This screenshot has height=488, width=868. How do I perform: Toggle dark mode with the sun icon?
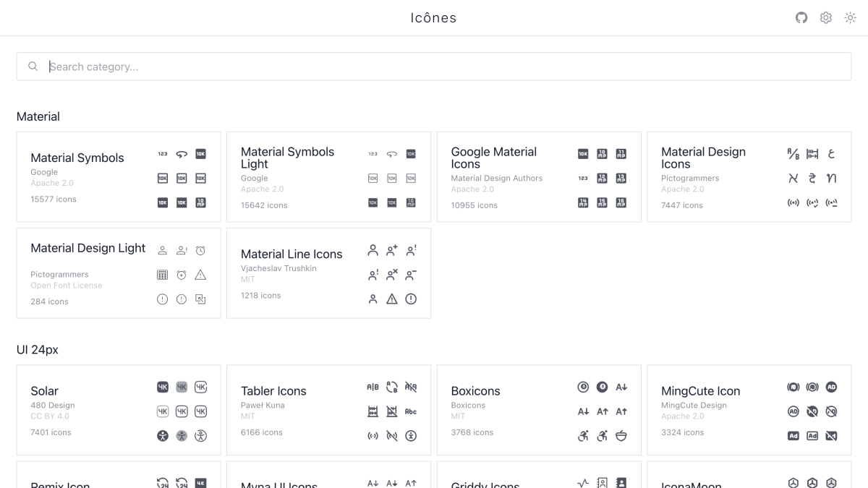[x=850, y=18]
